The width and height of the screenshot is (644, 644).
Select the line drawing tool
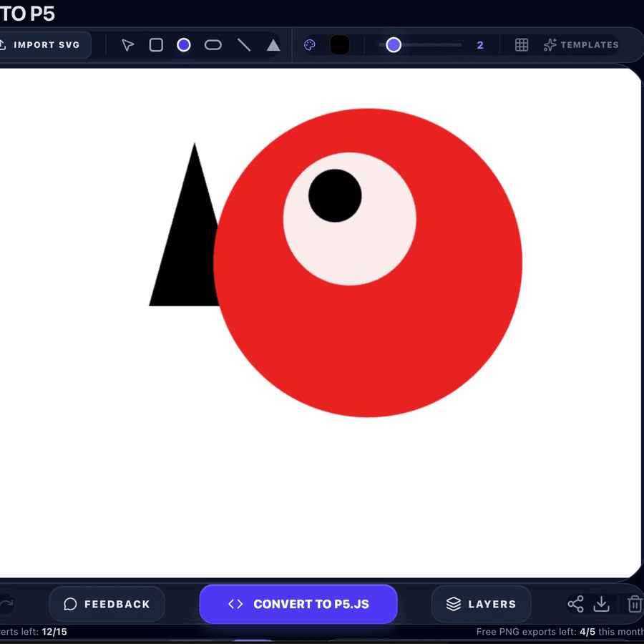pyautogui.click(x=244, y=44)
